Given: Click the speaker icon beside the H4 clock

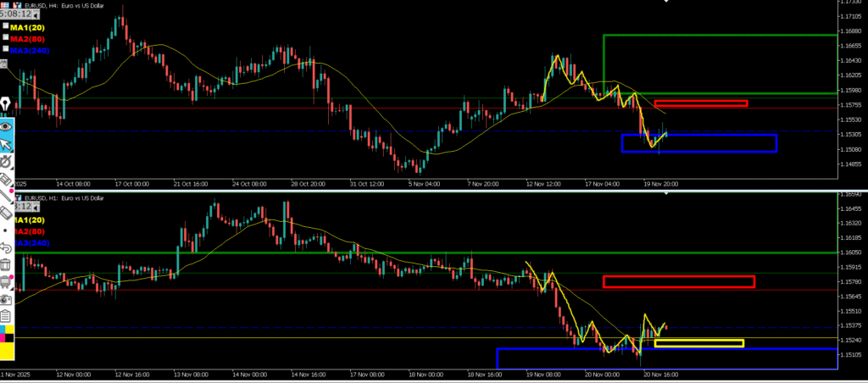Looking at the screenshot, I should coord(36,15).
